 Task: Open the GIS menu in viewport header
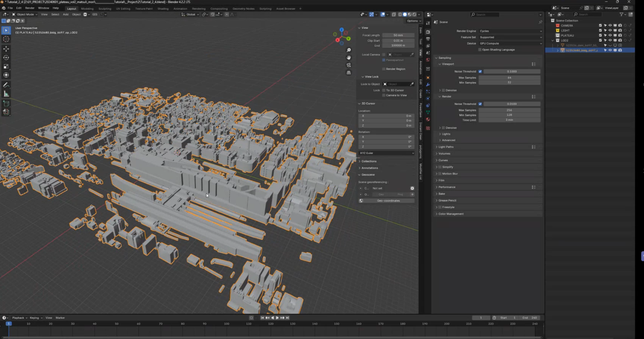pos(95,15)
